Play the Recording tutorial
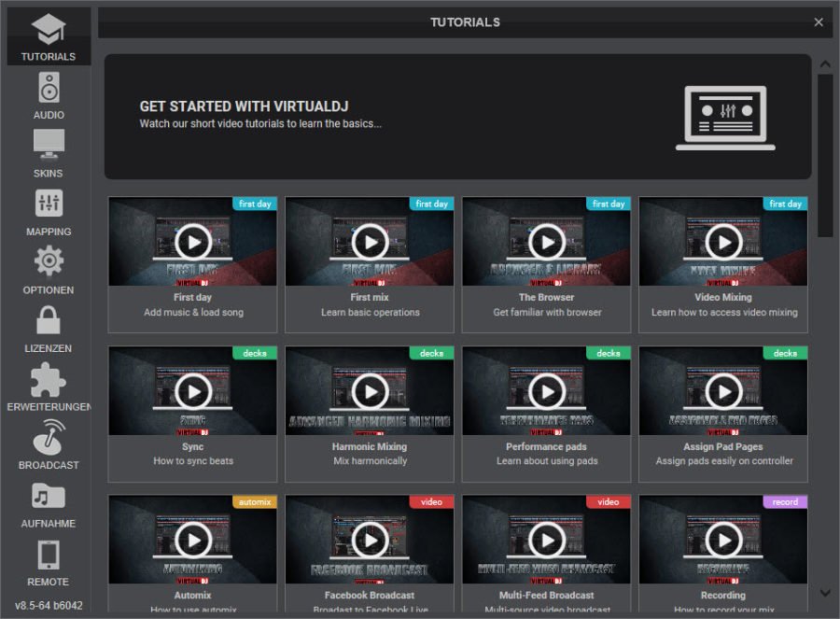This screenshot has height=619, width=840. tap(722, 540)
